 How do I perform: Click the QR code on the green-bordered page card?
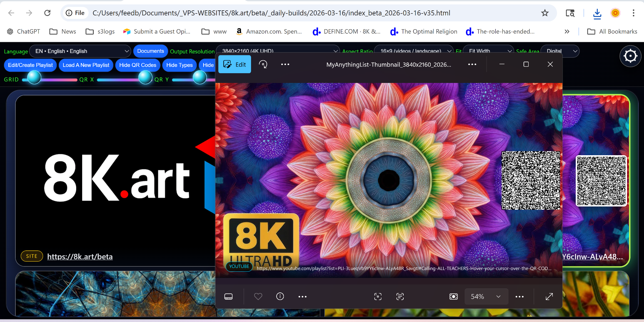(601, 181)
